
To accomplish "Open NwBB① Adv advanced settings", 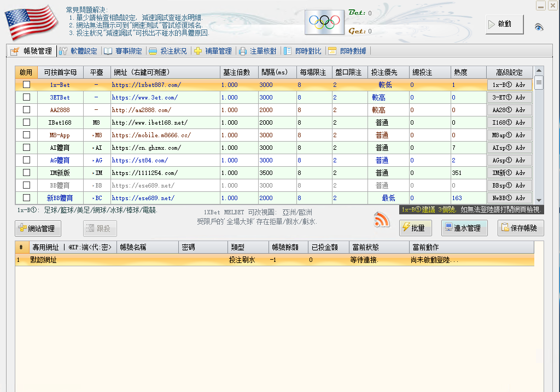I will [x=509, y=198].
